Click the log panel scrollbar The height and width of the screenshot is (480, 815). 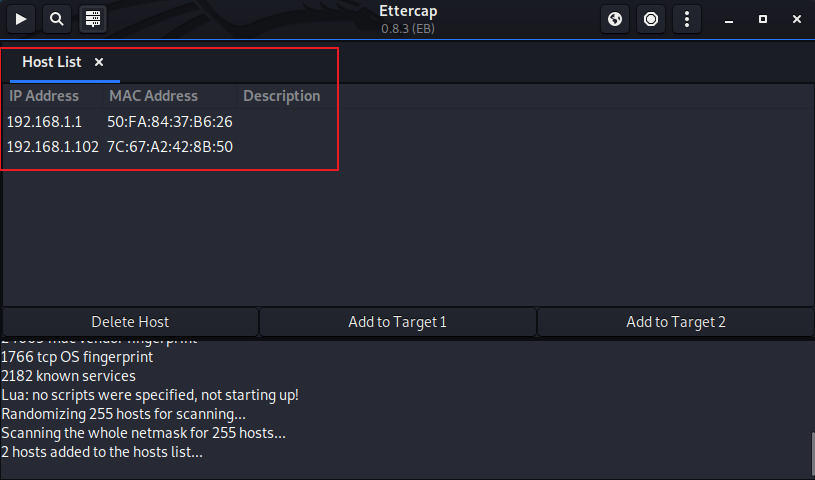[x=812, y=452]
